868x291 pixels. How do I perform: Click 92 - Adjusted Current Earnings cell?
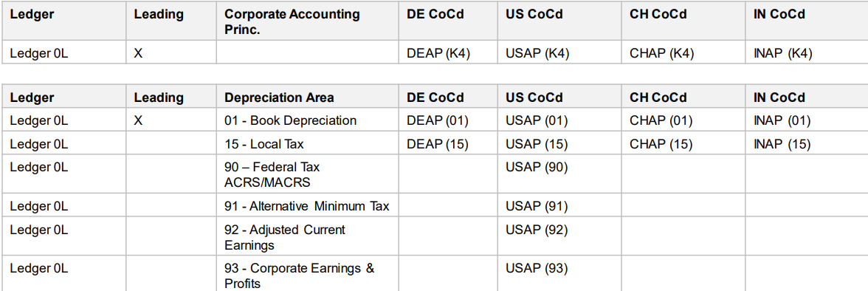(x=307, y=237)
